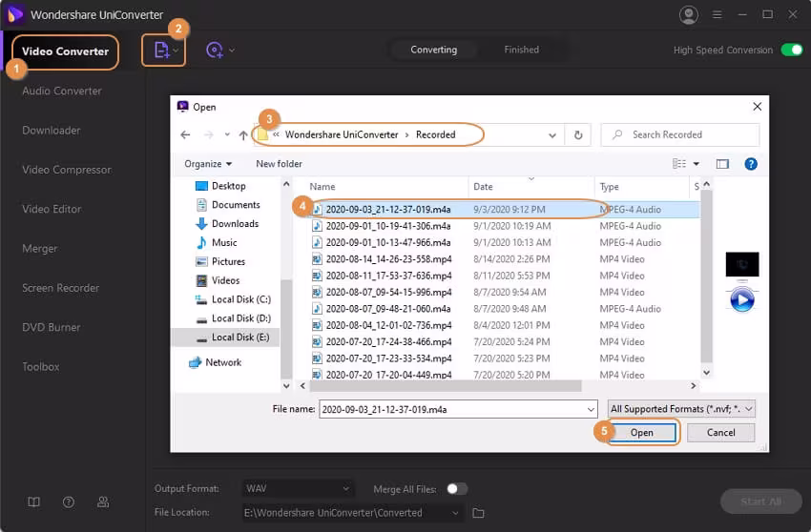The width and height of the screenshot is (811, 532).
Task: Click the Add Files icon
Action: [x=161, y=51]
